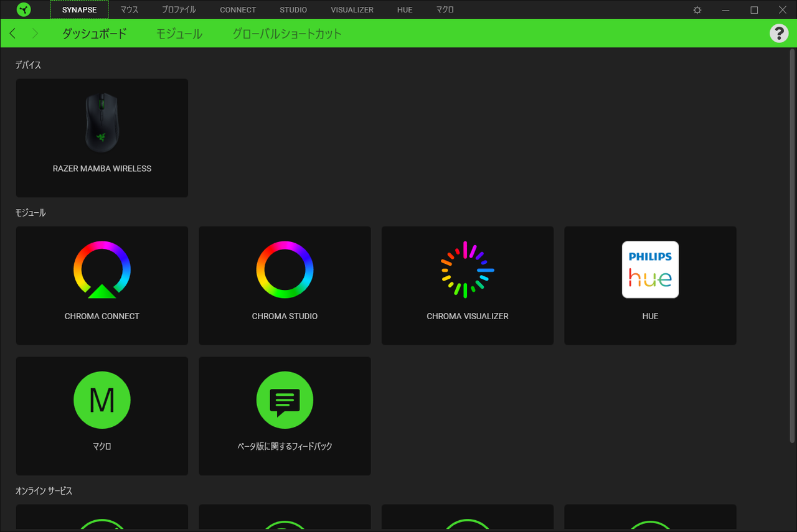Open the Razer Mamba Wireless device
Image resolution: width=797 pixels, height=532 pixels.
click(102, 138)
